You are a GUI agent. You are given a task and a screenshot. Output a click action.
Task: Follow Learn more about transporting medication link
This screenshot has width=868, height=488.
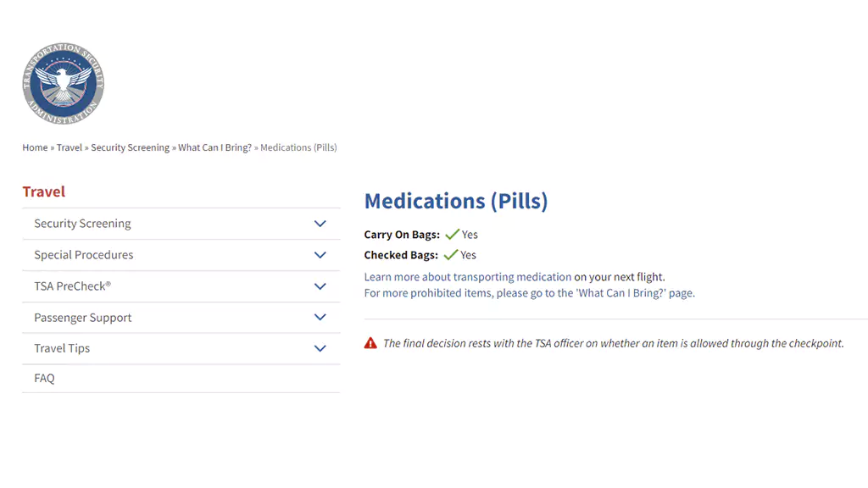point(468,277)
